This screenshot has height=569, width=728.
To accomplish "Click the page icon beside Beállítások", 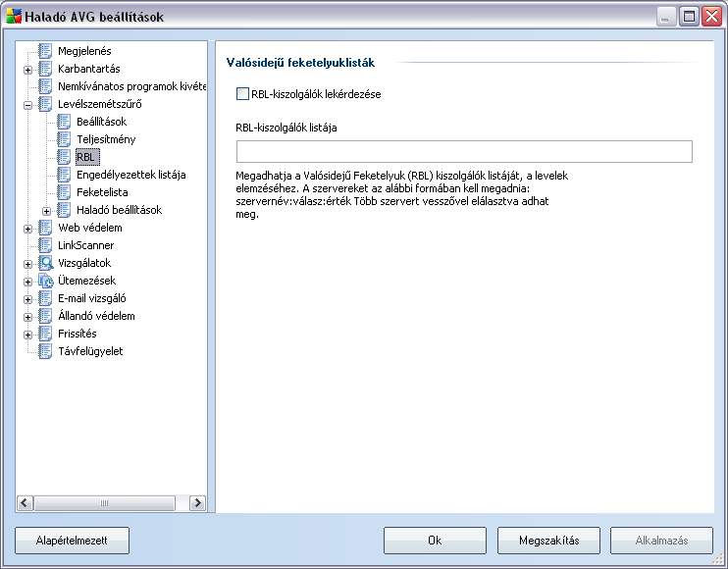I will click(x=64, y=121).
